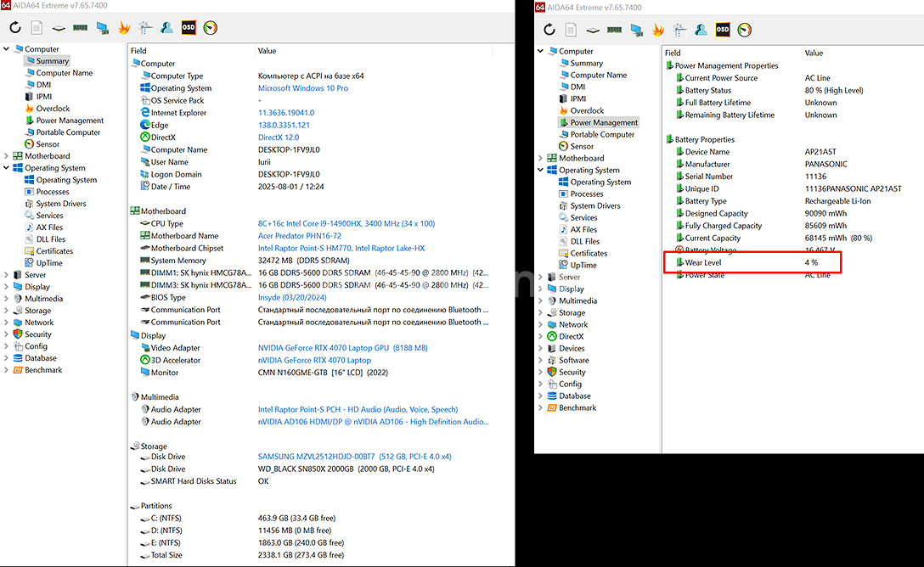Click the 8C+16c Intel Core i9-14900HX link

click(346, 224)
